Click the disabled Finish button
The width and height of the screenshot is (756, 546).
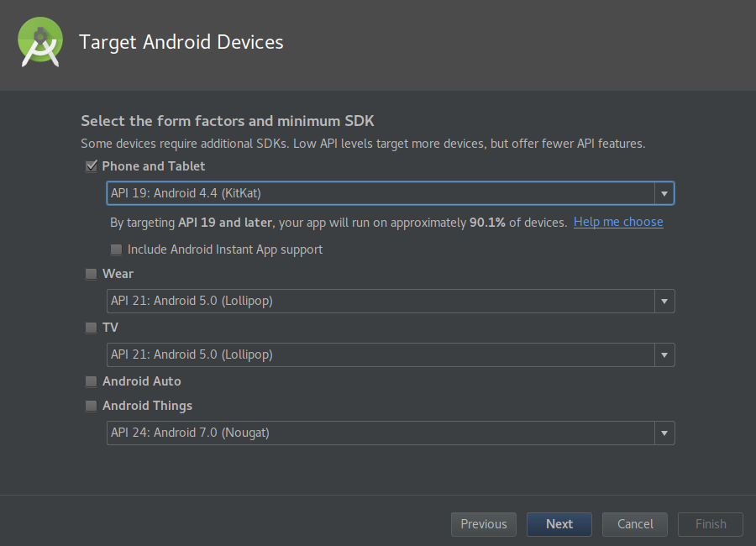(711, 524)
